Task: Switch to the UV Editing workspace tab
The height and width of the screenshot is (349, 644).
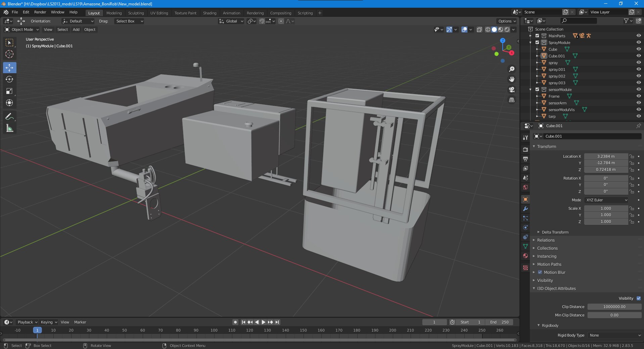Action: tap(159, 13)
